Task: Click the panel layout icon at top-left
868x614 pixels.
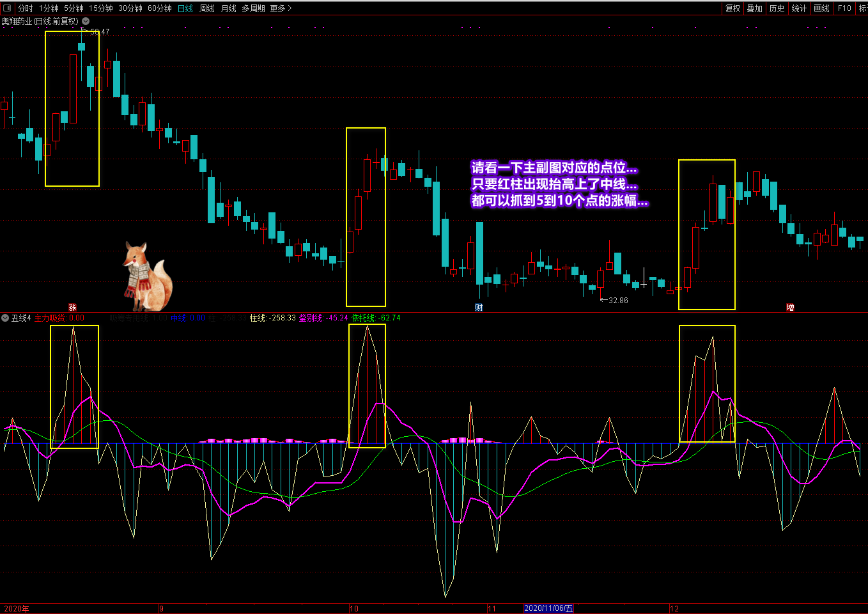Action: (x=7, y=8)
